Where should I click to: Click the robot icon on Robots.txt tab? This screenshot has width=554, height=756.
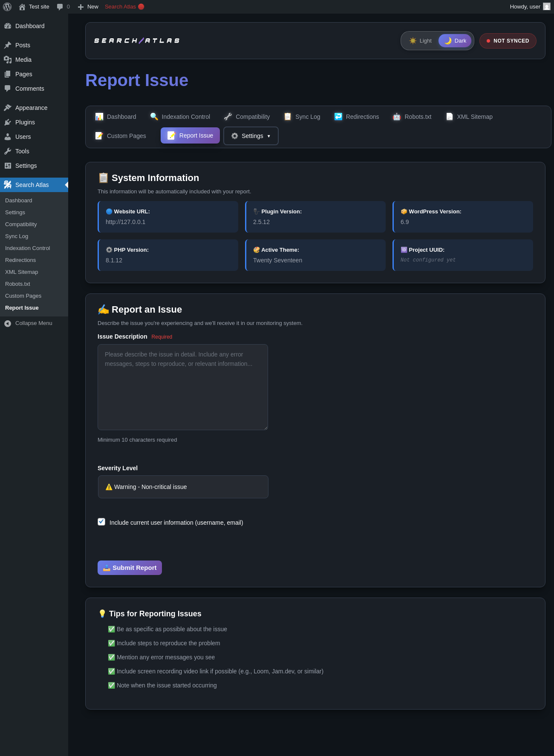pyautogui.click(x=397, y=117)
